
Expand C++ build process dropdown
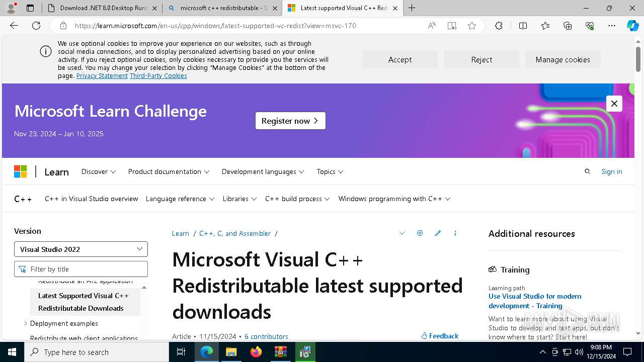(x=297, y=199)
